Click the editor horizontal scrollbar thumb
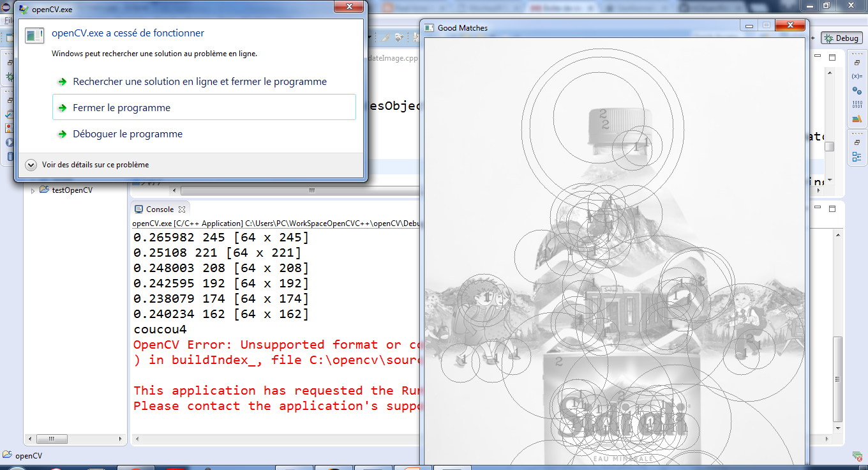868x470 pixels. pyautogui.click(x=300, y=190)
